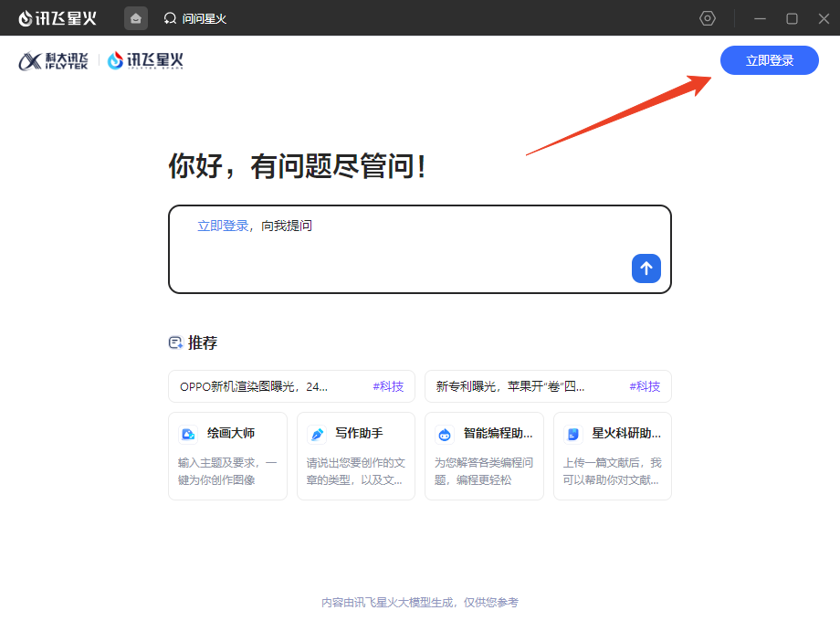Click the 内容由讯飞星火大模型生成 footer text
The height and width of the screenshot is (621, 840).
coord(420,602)
